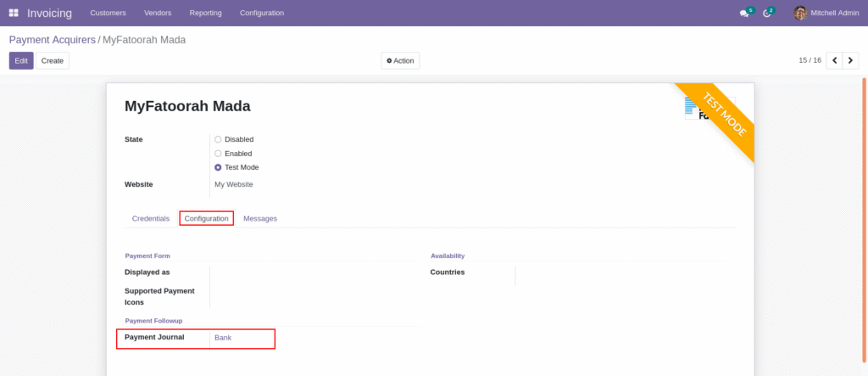Select the Test Mode radio button
The width and height of the screenshot is (868, 376).
point(218,167)
